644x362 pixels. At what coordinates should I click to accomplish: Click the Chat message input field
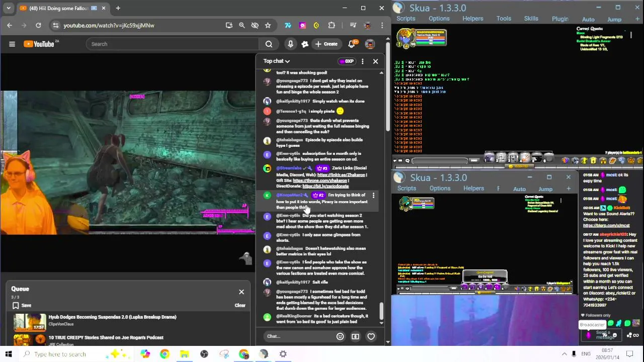pos(299,336)
